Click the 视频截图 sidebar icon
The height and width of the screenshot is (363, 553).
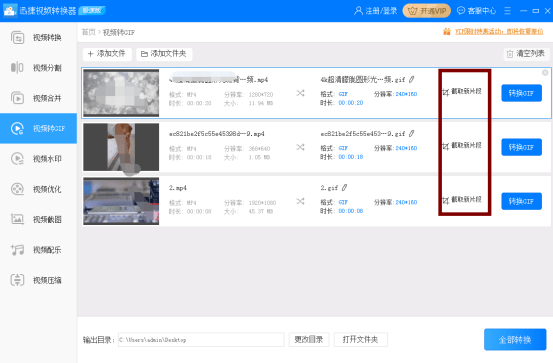pyautogui.click(x=17, y=219)
